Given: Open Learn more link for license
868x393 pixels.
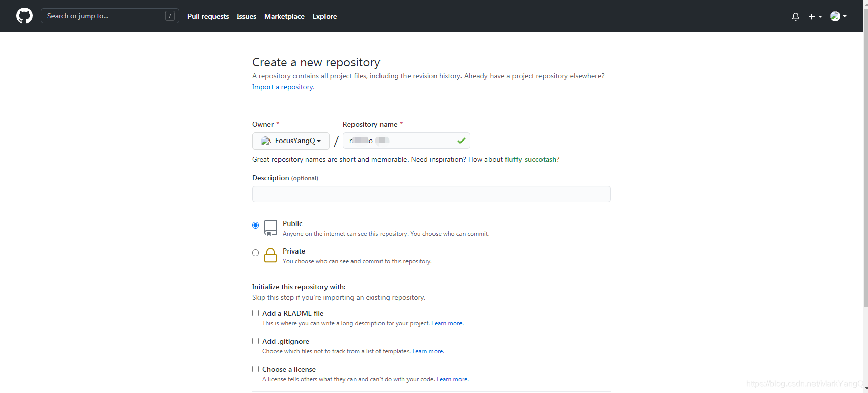Looking at the screenshot, I should point(452,379).
